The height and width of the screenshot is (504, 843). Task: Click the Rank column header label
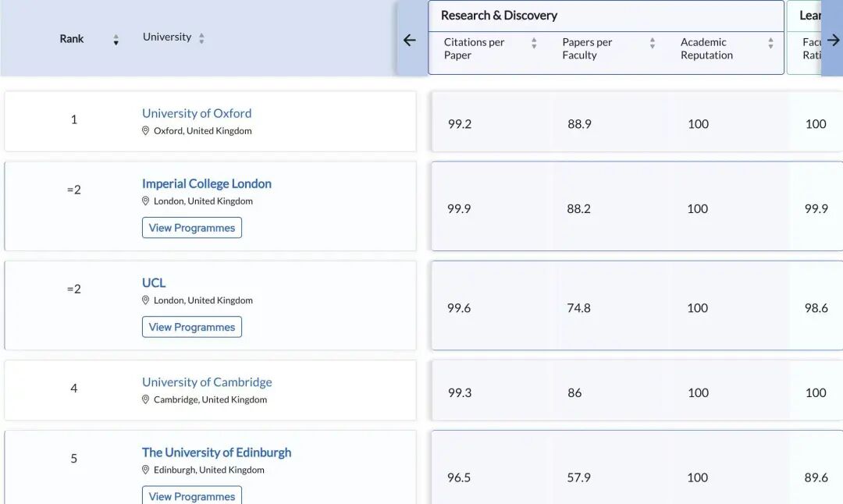[x=72, y=39]
